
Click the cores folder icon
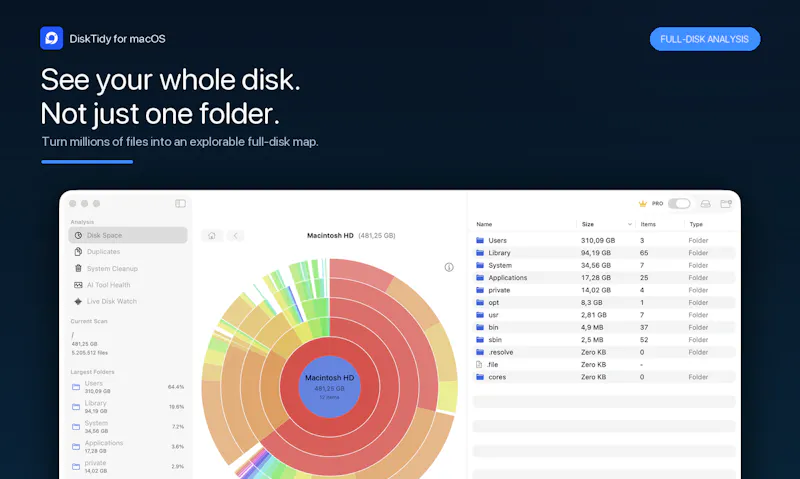click(x=480, y=377)
